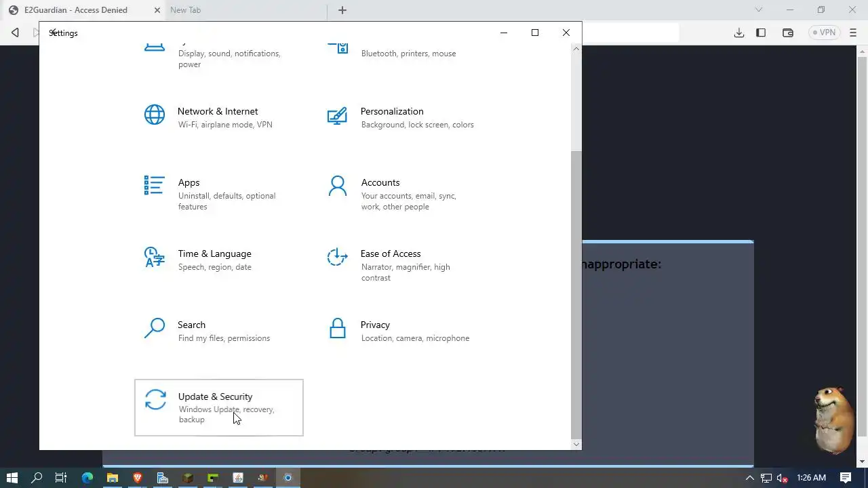
Task: Click the muted volume tray icon
Action: pyautogui.click(x=782, y=478)
